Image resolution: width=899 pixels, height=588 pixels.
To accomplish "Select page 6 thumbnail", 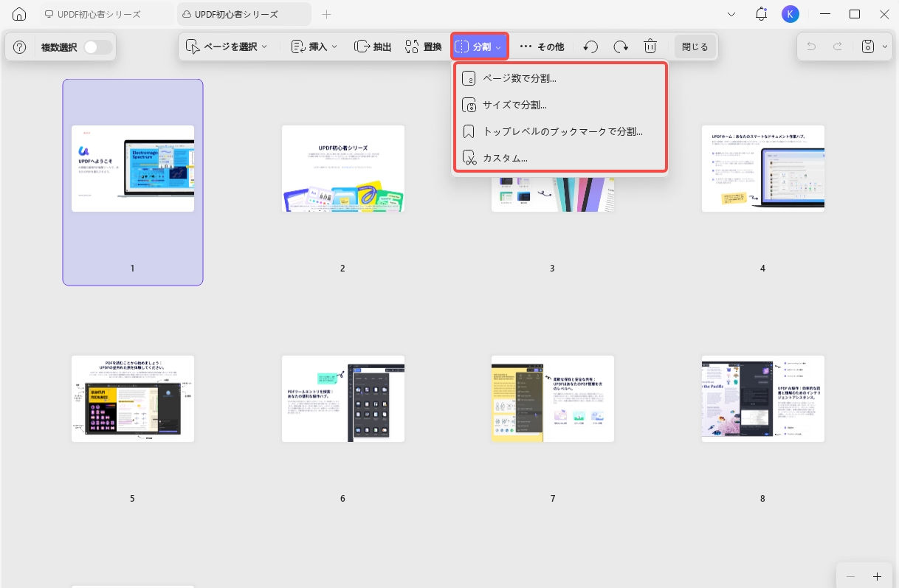I will coord(343,399).
